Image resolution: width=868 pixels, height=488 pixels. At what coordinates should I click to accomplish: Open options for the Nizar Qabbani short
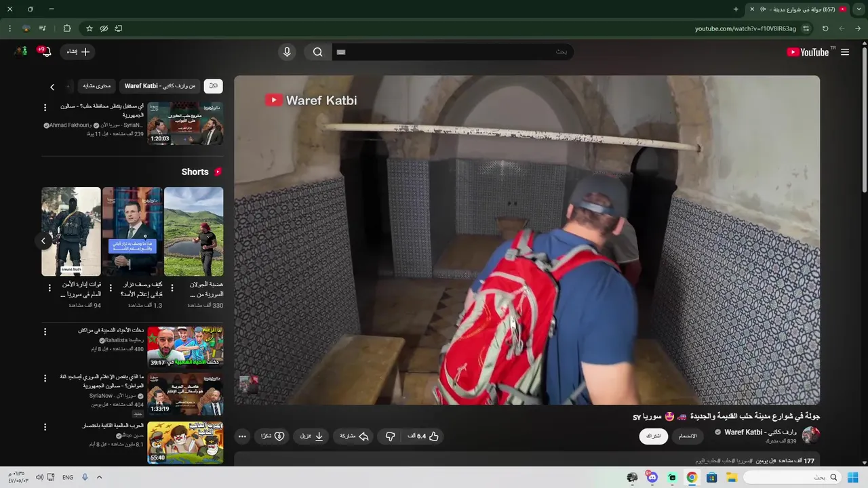tap(111, 288)
